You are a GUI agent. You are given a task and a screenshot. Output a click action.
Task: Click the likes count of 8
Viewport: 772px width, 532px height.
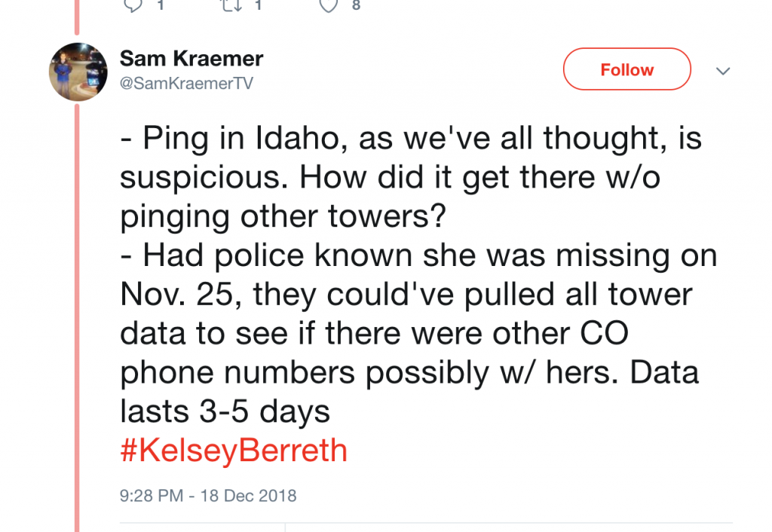tap(356, 5)
